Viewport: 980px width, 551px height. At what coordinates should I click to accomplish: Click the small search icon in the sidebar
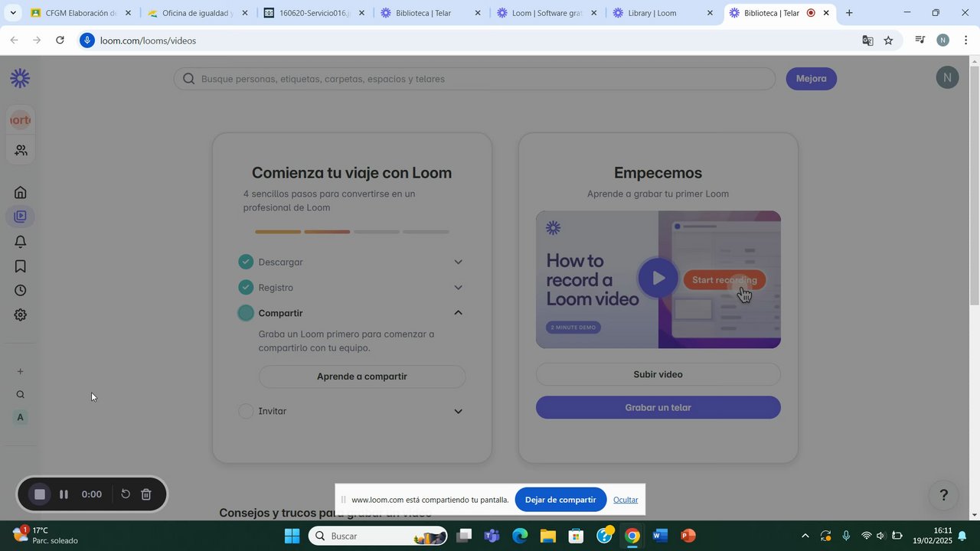click(21, 395)
